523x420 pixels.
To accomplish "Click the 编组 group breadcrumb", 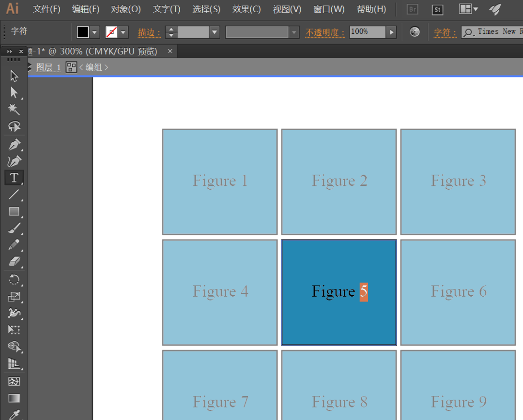I will coord(94,67).
